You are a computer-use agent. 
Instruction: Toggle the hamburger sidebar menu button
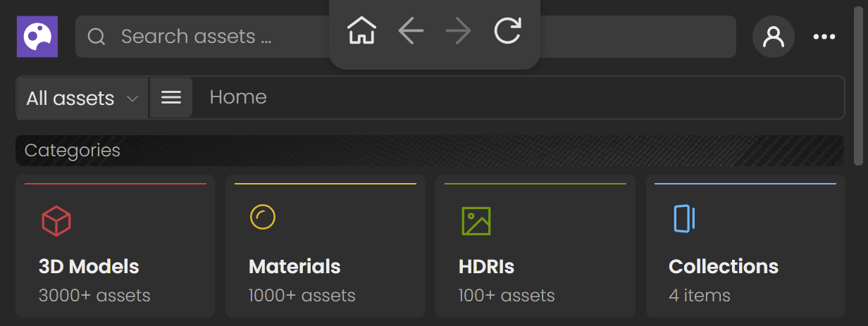pyautogui.click(x=171, y=98)
